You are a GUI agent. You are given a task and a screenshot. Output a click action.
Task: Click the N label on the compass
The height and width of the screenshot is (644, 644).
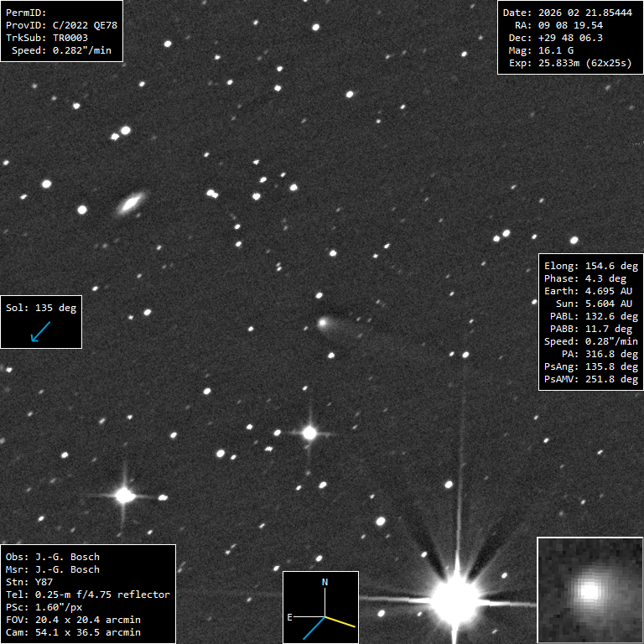(x=325, y=581)
